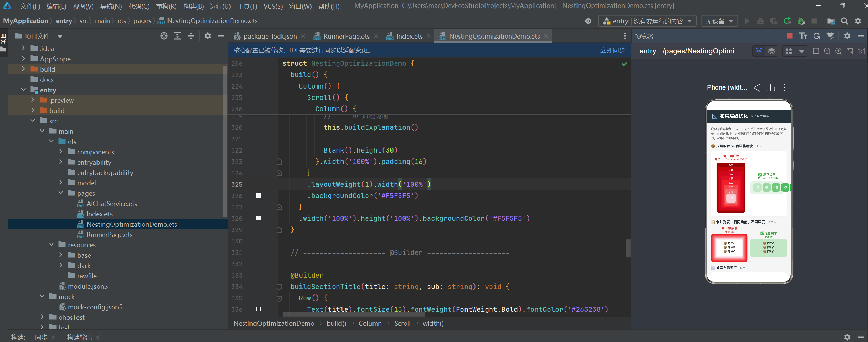Viewport: 868px width, 342px height.
Task: Select RunnerPage.ets in the project tree
Action: (109, 235)
